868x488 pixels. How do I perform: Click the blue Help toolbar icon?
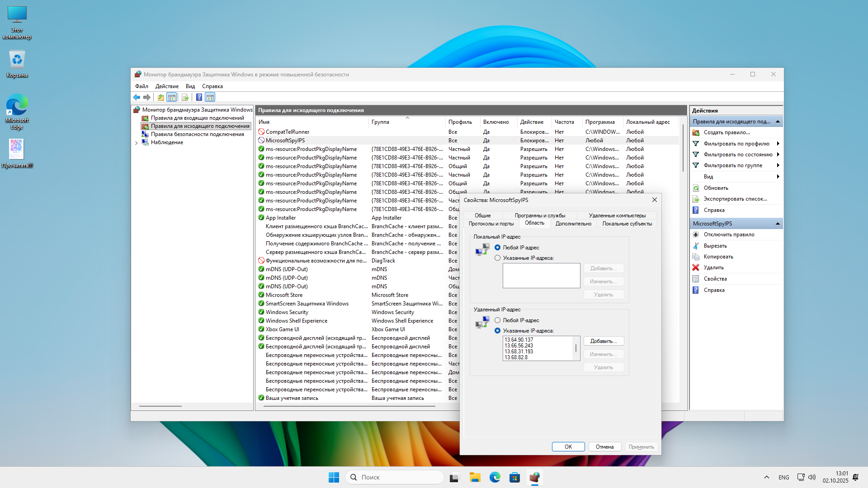[199, 97]
